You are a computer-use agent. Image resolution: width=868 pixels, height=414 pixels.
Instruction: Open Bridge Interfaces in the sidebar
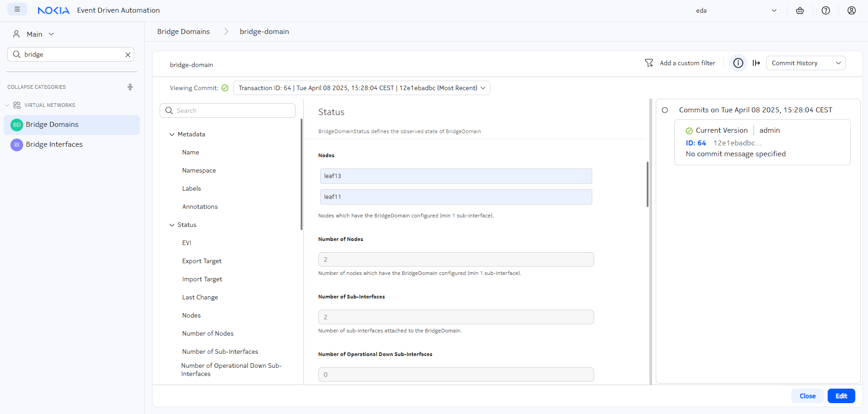tap(54, 144)
